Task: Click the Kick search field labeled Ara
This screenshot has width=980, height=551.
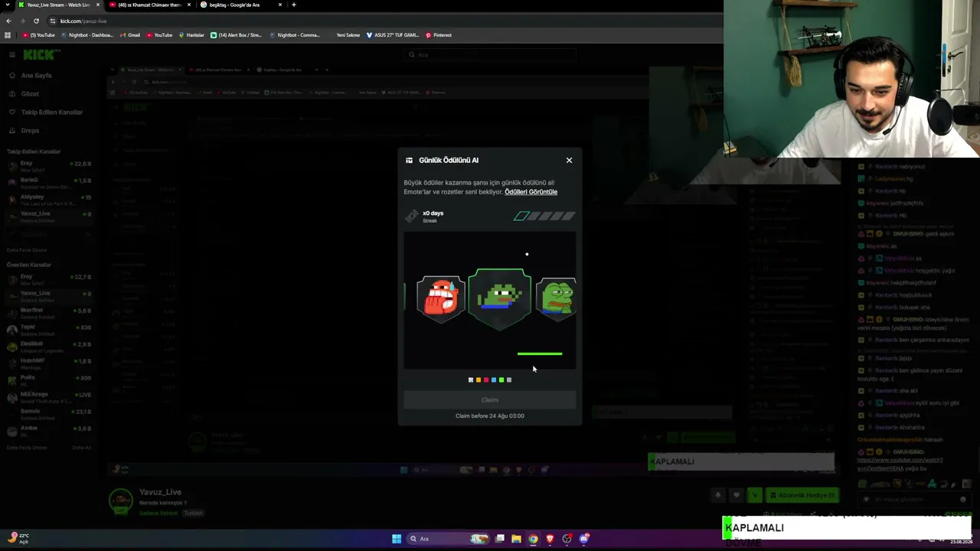Action: (x=490, y=54)
